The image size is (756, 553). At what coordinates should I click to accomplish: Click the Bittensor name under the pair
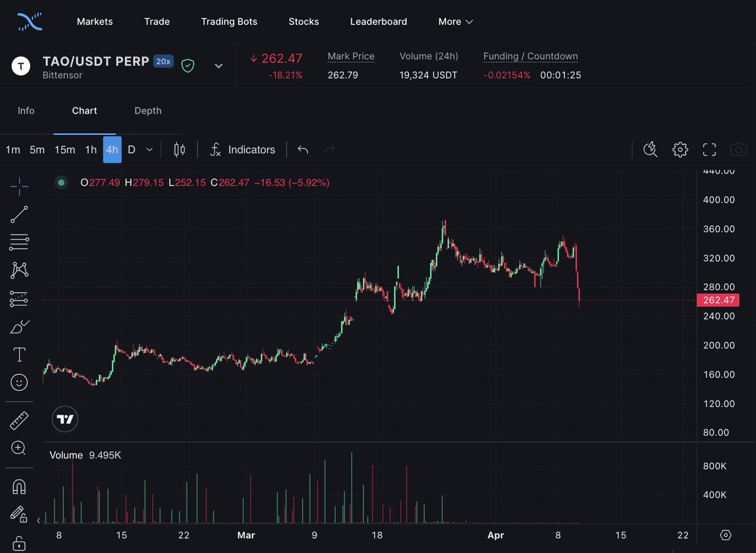tap(62, 75)
